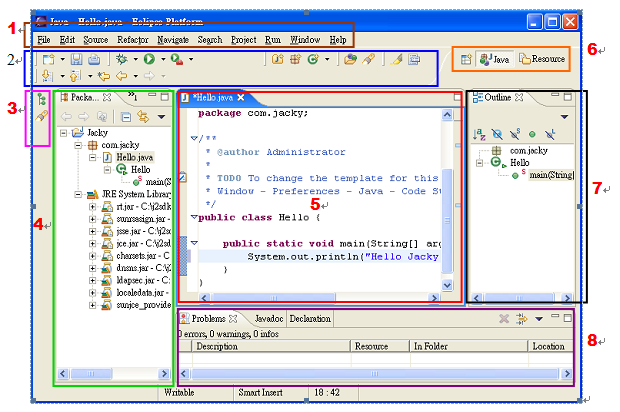Expand the rt.jar library node
The height and width of the screenshot is (412, 620).
[93, 206]
